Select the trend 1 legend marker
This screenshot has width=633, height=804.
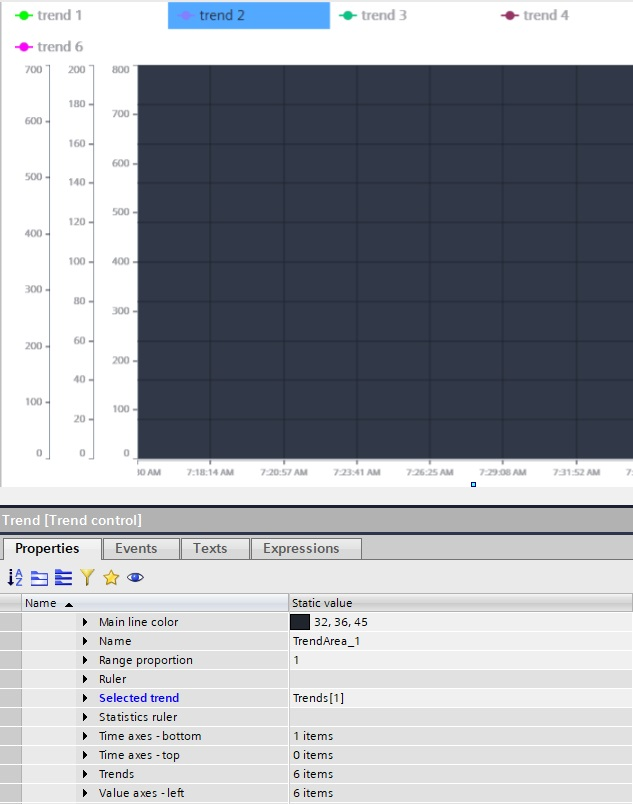pyautogui.click(x=24, y=15)
